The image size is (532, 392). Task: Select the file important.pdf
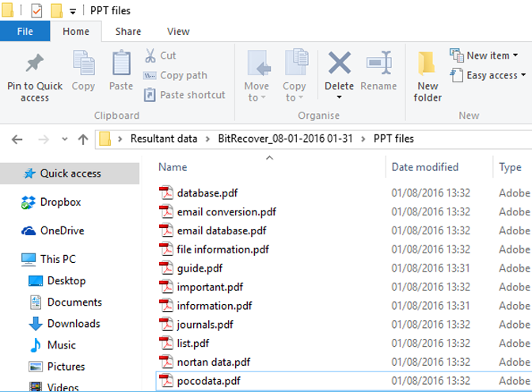(x=210, y=287)
